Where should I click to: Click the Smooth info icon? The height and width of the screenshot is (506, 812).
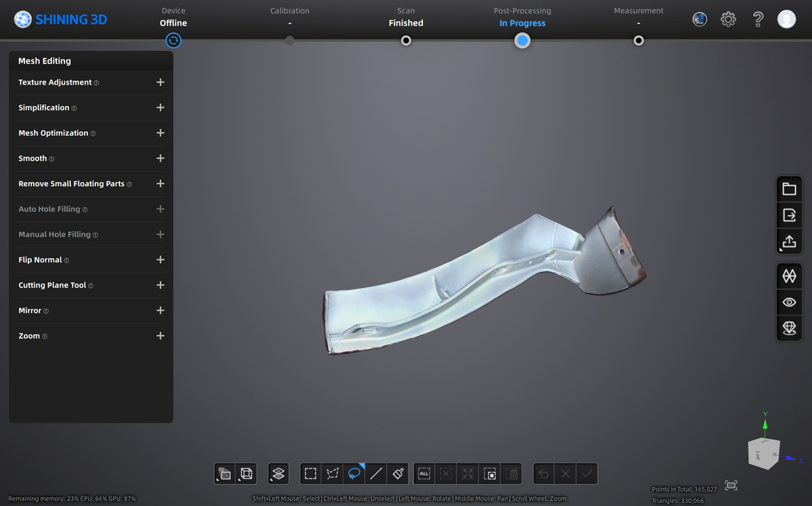pyautogui.click(x=51, y=159)
